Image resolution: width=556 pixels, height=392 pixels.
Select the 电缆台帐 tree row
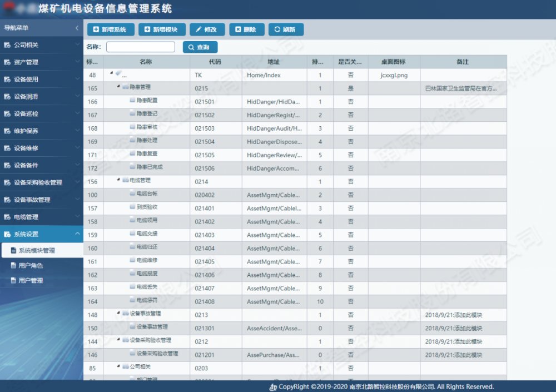pyautogui.click(x=147, y=194)
